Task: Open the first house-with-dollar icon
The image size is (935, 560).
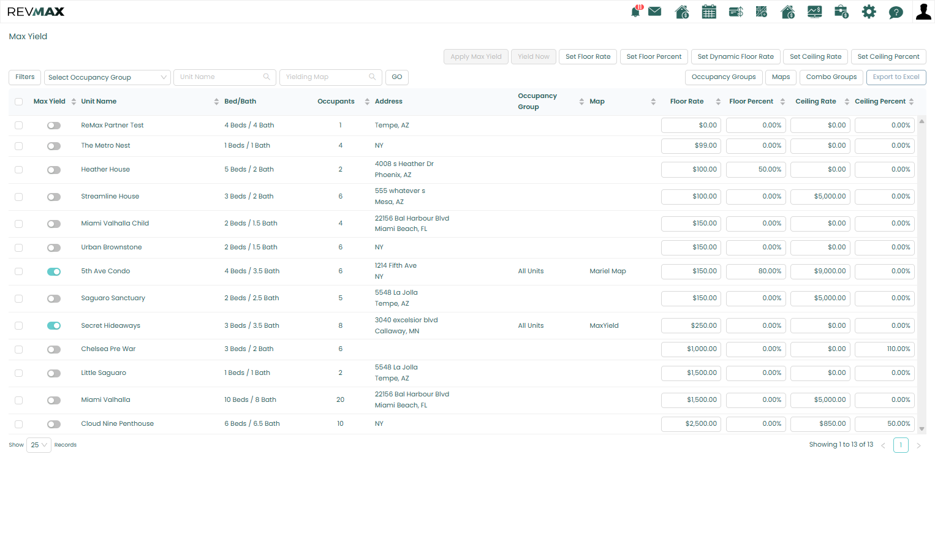Action: [682, 12]
